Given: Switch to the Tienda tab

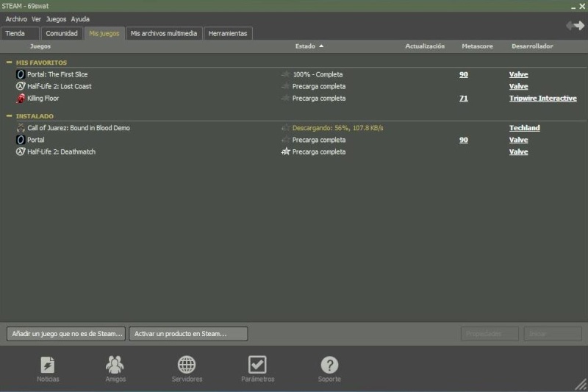Looking at the screenshot, I should pyautogui.click(x=20, y=33).
